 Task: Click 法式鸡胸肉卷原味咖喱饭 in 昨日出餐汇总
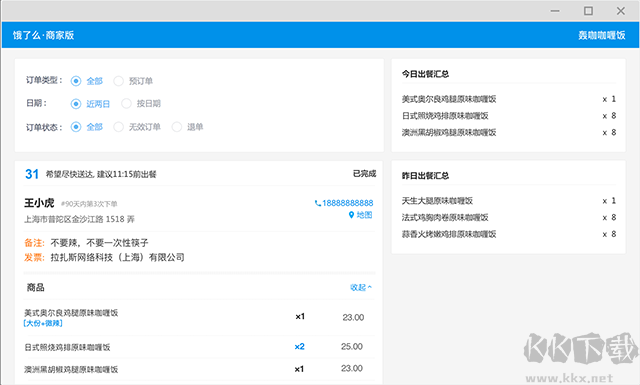[445, 217]
